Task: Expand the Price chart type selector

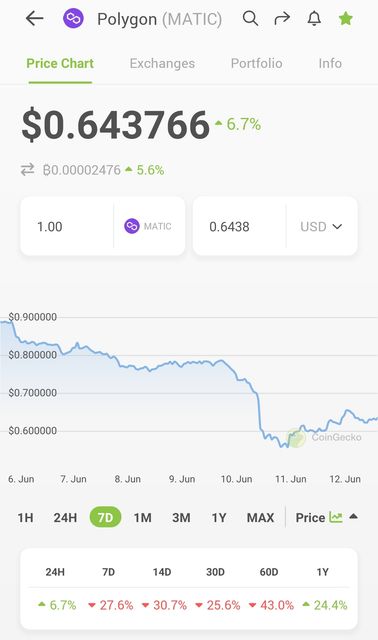Action: (x=327, y=518)
